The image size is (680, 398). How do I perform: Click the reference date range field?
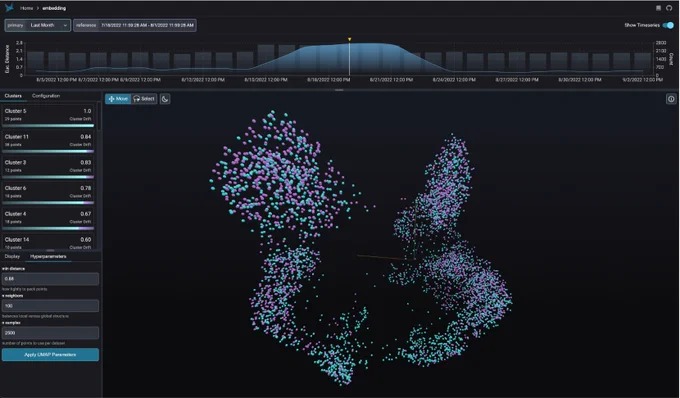point(134,25)
